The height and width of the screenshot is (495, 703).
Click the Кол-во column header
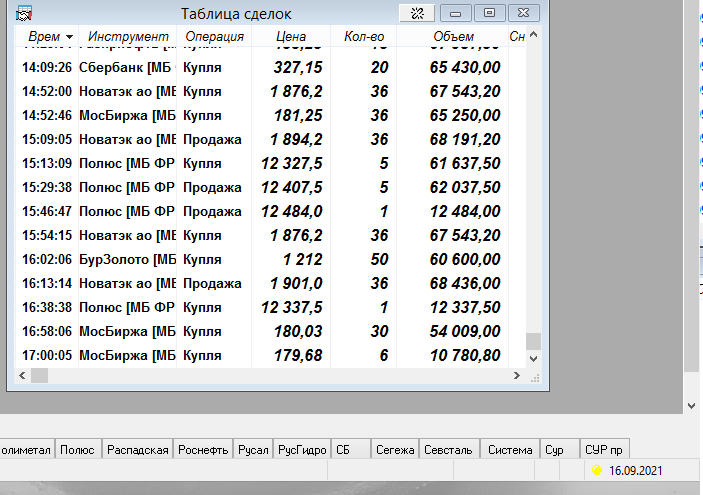[x=364, y=36]
